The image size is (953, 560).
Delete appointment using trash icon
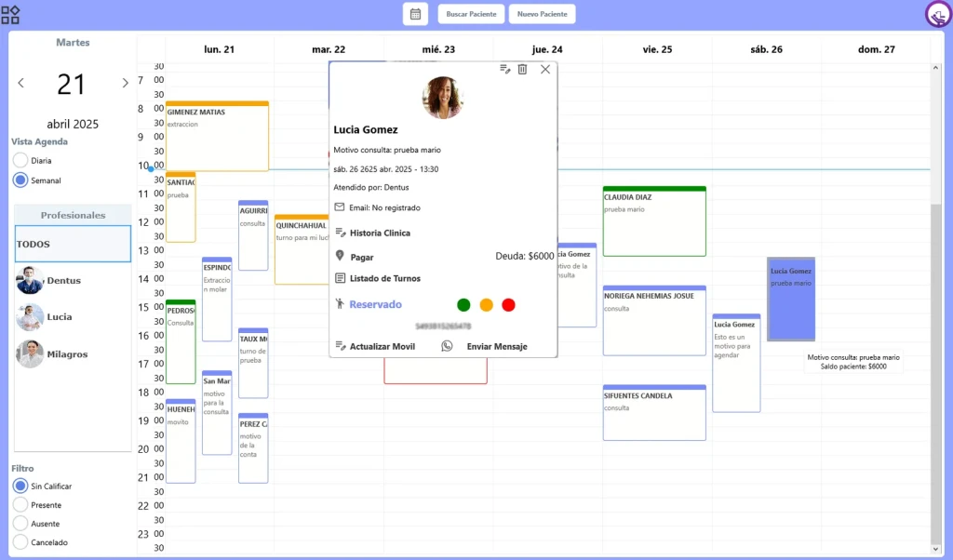click(x=522, y=69)
